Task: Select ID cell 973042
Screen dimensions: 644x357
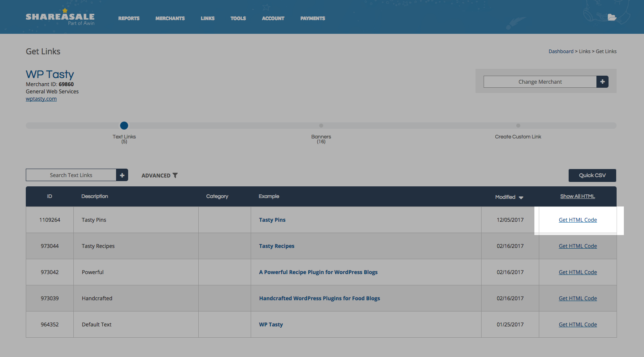Action: point(50,272)
